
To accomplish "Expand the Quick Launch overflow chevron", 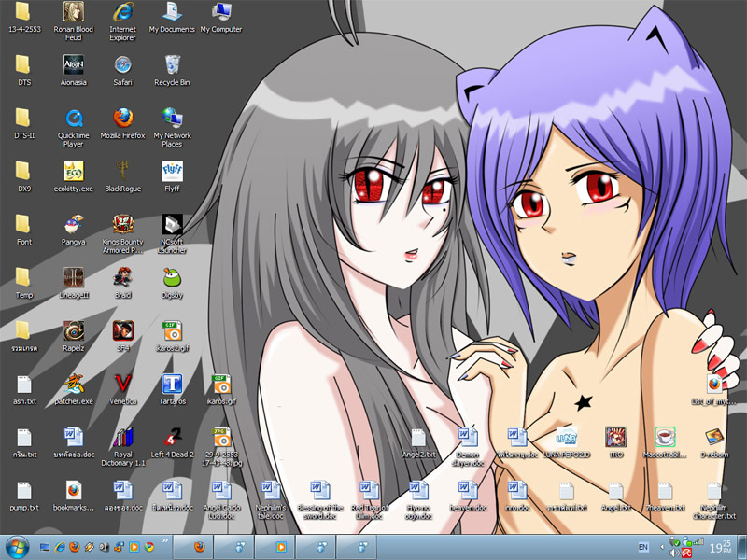I will click(165, 540).
